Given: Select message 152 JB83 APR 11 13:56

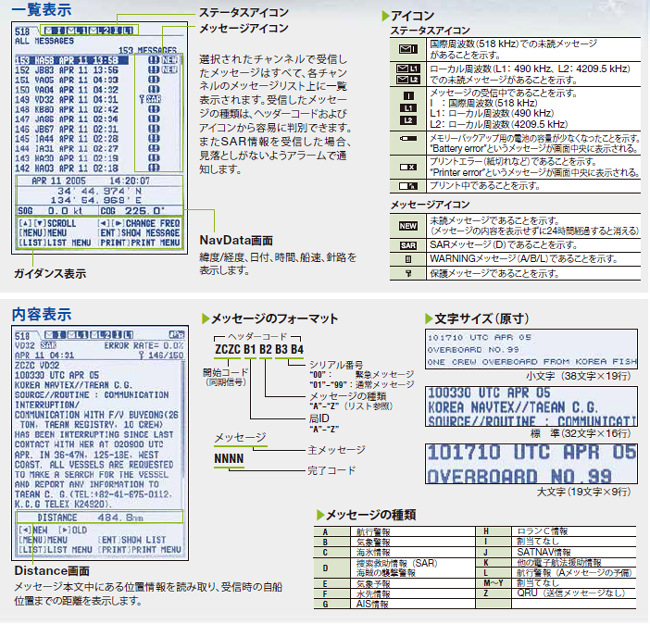Looking at the screenshot, I should [67, 70].
